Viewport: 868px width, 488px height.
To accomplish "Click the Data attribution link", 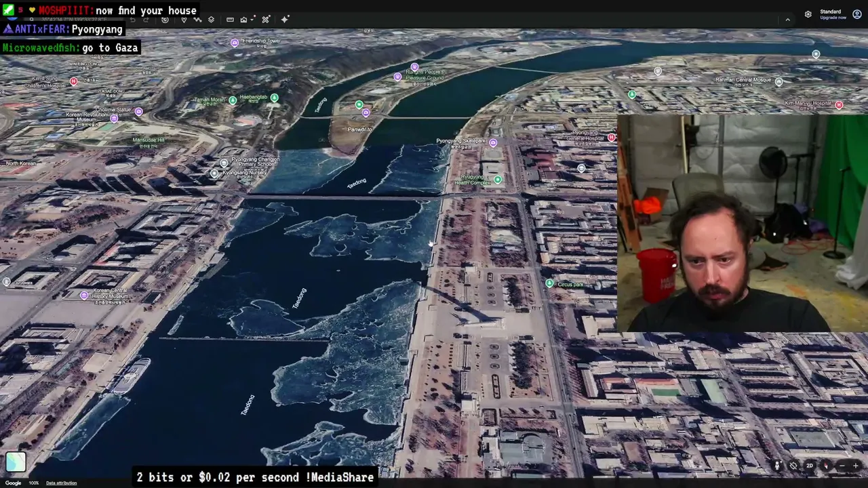I will (x=61, y=483).
